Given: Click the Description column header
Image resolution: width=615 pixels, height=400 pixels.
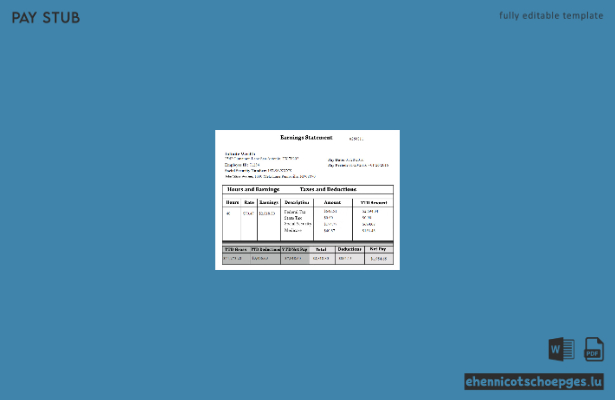Looking at the screenshot, I should pos(297,202).
